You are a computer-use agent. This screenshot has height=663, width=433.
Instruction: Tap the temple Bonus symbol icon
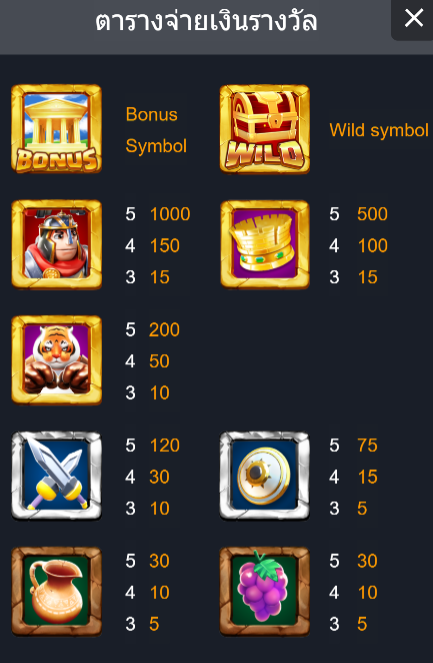click(x=56, y=129)
